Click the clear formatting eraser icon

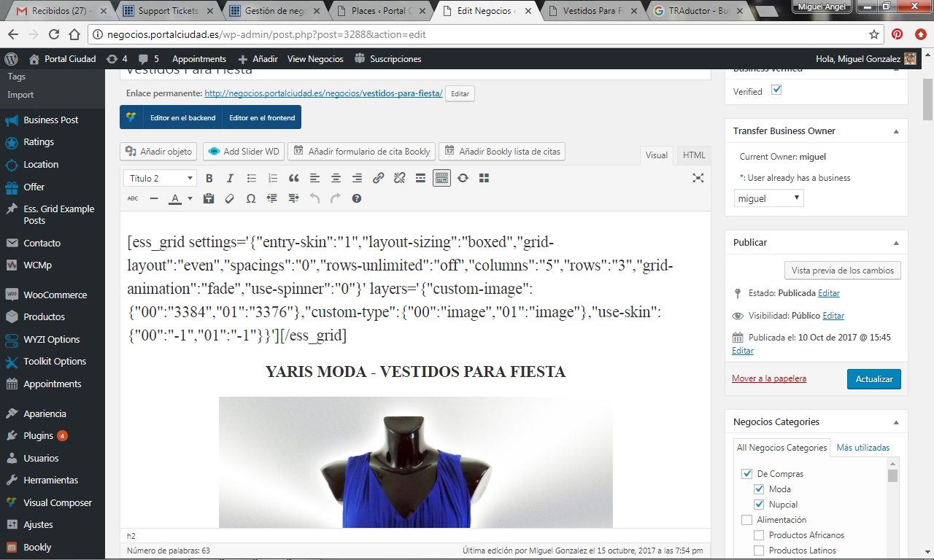(229, 198)
